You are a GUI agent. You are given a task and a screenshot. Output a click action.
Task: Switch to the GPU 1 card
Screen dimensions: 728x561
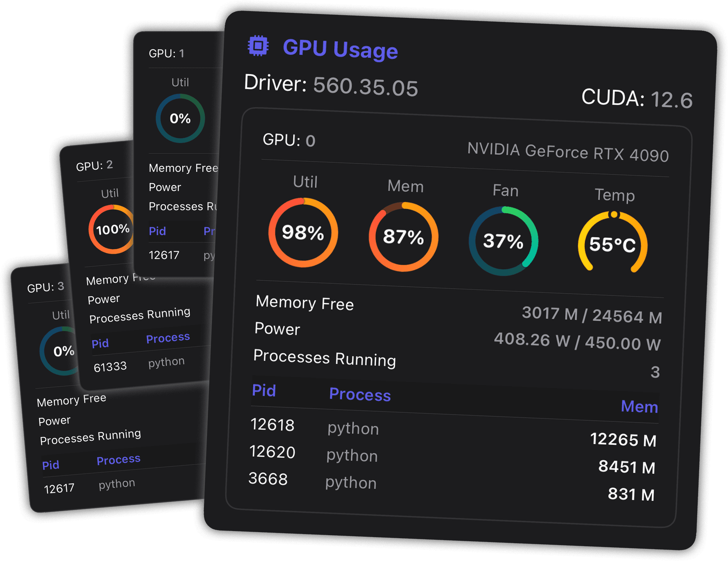click(167, 53)
